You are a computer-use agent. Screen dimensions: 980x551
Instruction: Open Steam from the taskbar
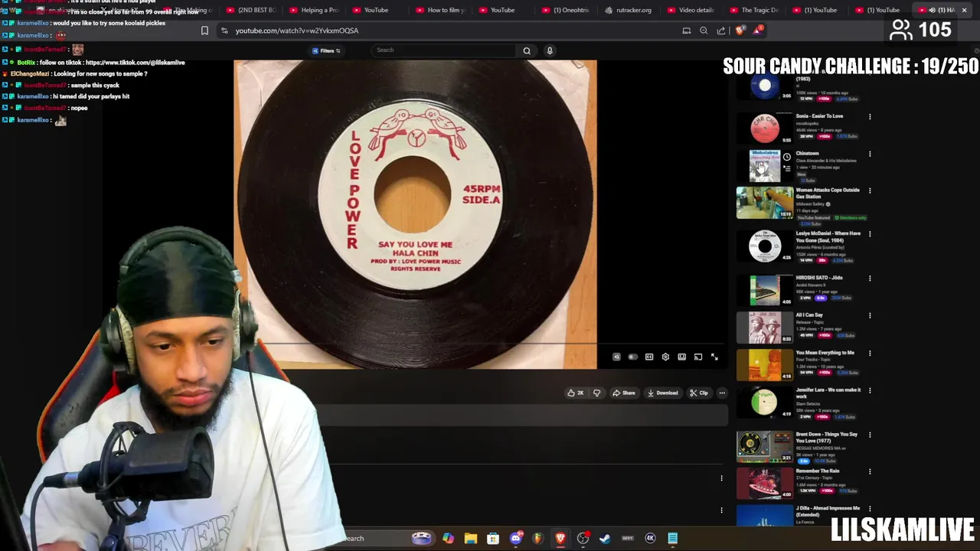[x=605, y=539]
